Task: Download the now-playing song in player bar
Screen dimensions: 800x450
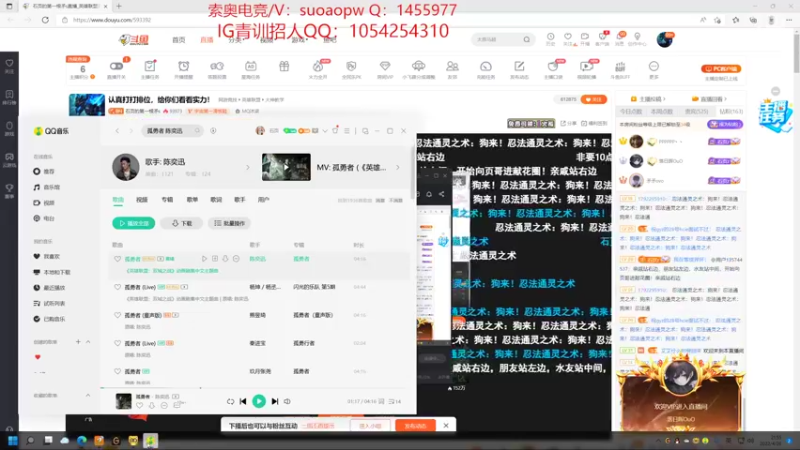Action: point(152,406)
